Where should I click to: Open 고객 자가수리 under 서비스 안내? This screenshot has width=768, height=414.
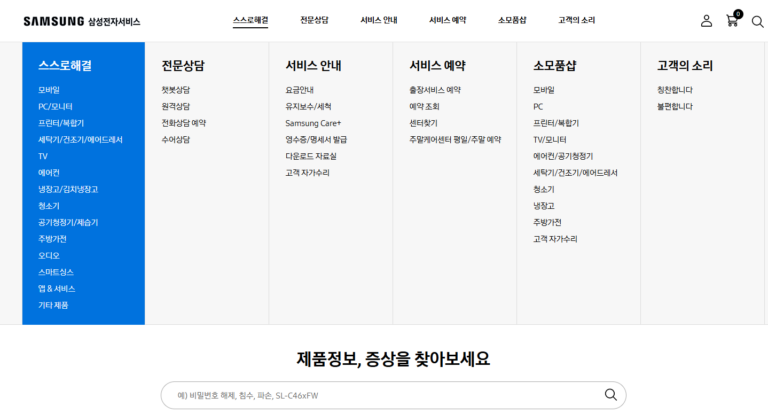[x=308, y=172]
